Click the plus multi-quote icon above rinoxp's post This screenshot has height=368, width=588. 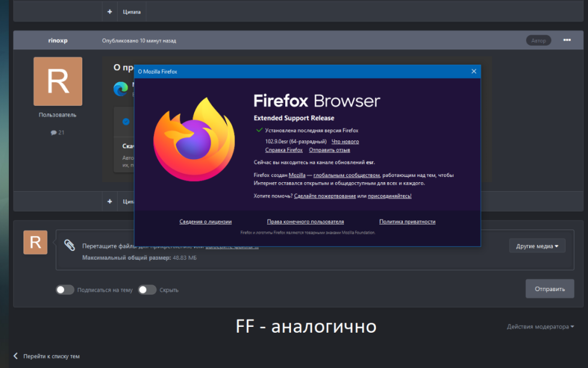point(109,12)
